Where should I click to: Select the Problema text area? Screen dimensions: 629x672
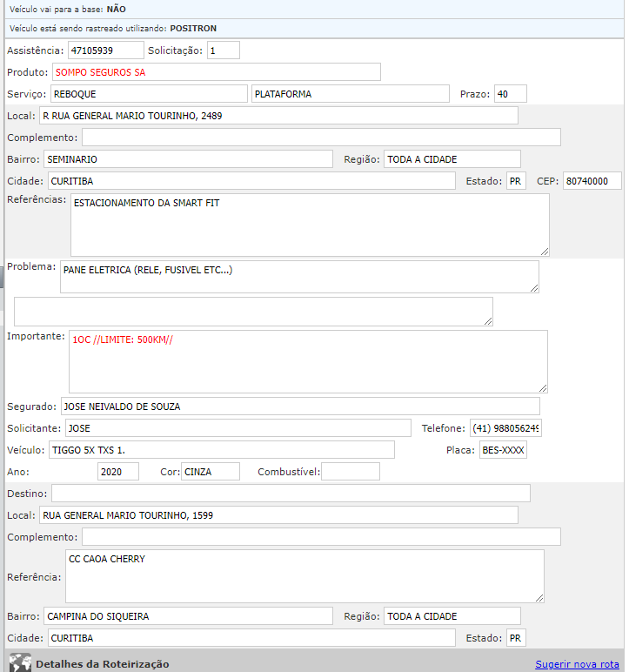click(x=298, y=277)
